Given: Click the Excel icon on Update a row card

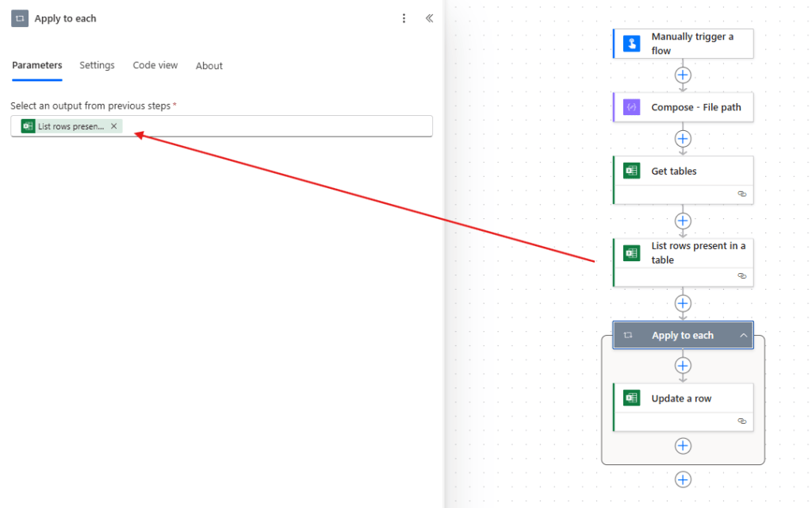Looking at the screenshot, I should click(x=630, y=398).
